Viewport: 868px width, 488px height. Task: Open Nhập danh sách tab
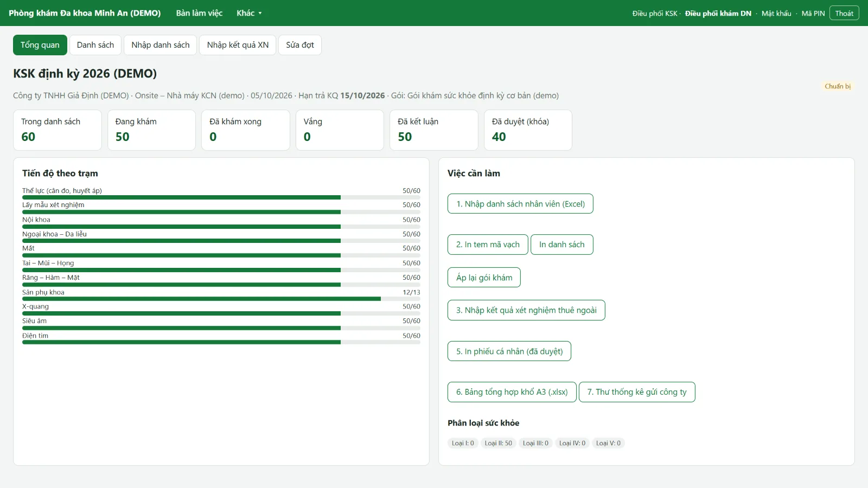pyautogui.click(x=161, y=45)
